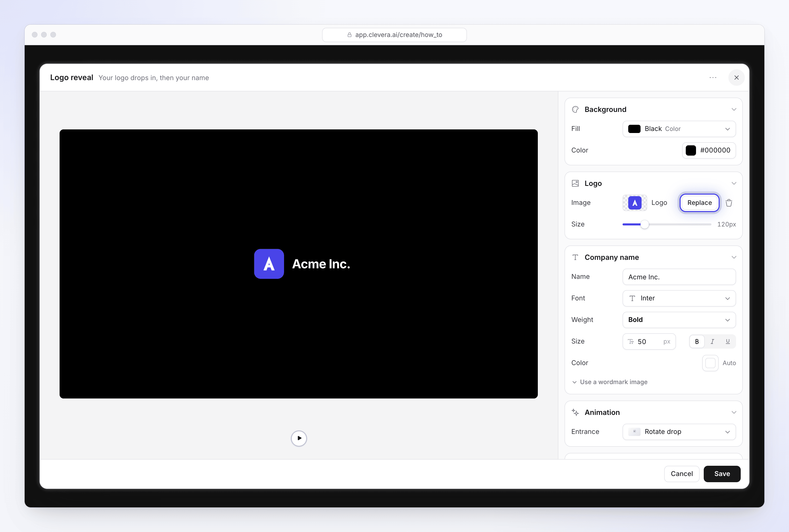Click the Background palette icon

tap(575, 110)
